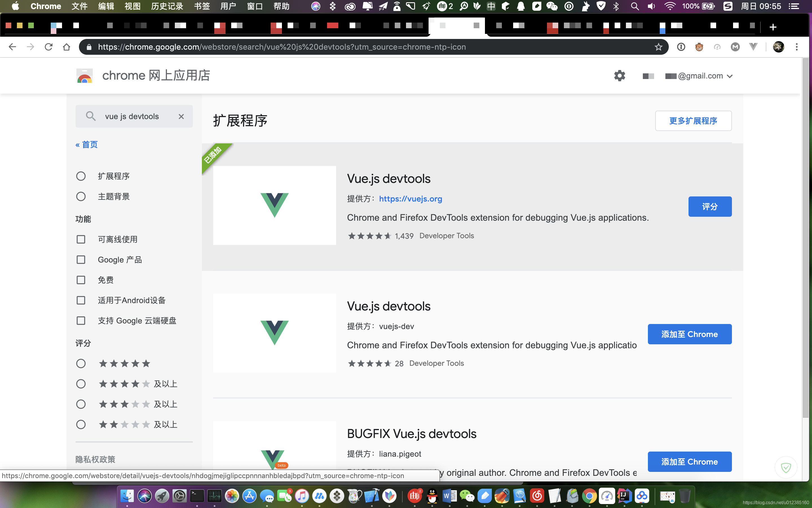
Task: Click the address bar URL
Action: click(x=282, y=47)
